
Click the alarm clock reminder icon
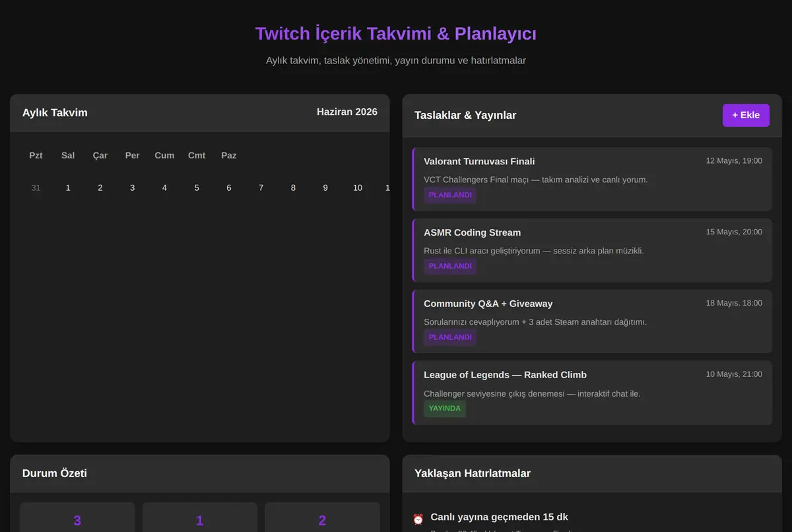(x=418, y=519)
